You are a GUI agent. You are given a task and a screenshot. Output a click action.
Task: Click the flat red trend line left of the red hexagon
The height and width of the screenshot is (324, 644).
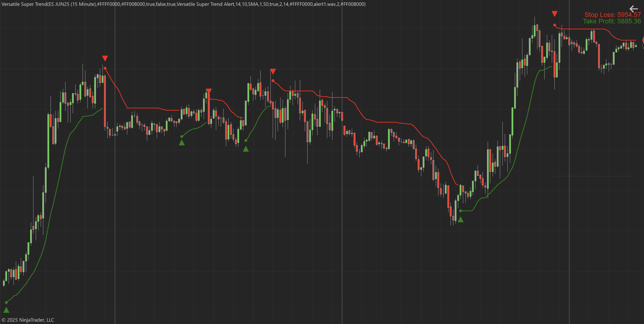point(629,40)
